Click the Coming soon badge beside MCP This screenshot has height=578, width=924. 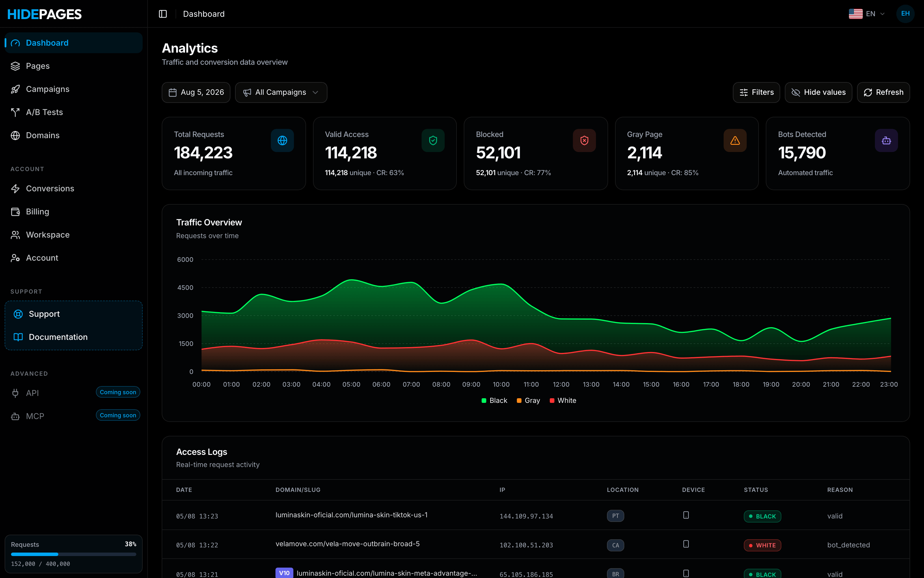coord(118,415)
